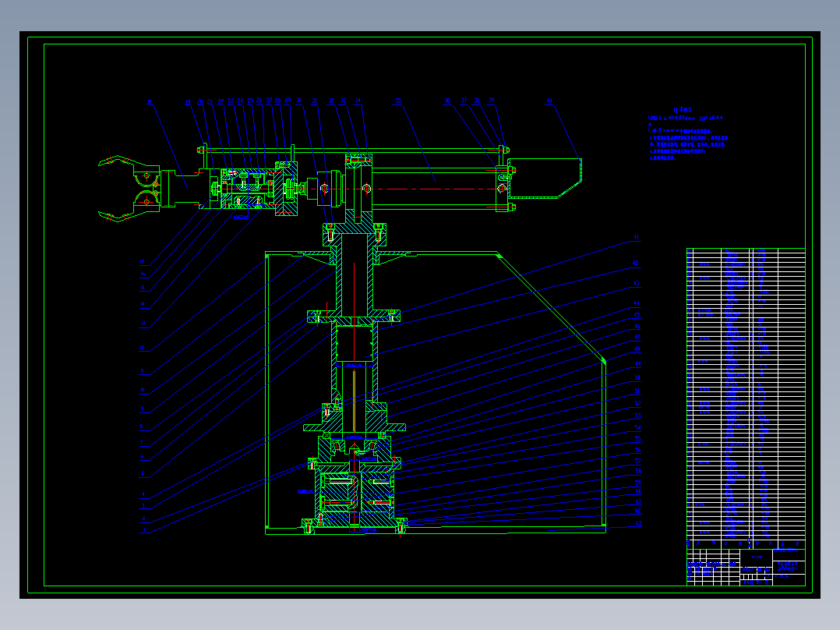This screenshot has height=630, width=840.
Task: Select part label 17 on the left side
Action: (x=143, y=262)
